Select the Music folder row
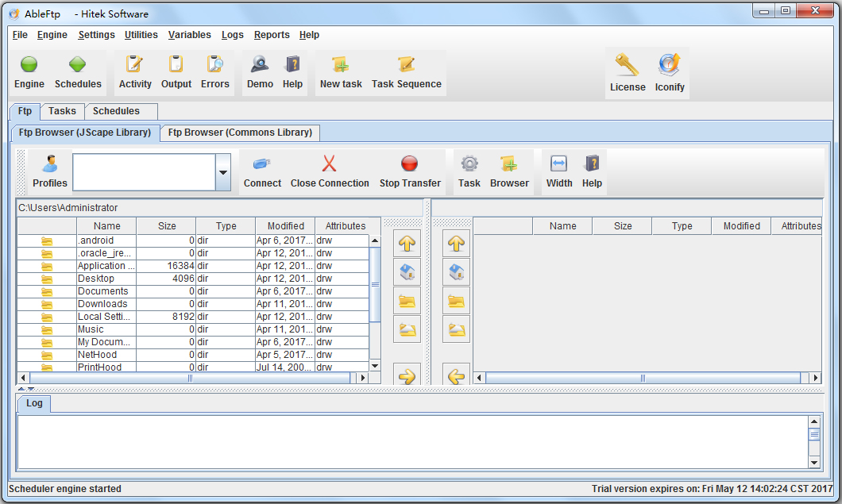 (193, 329)
